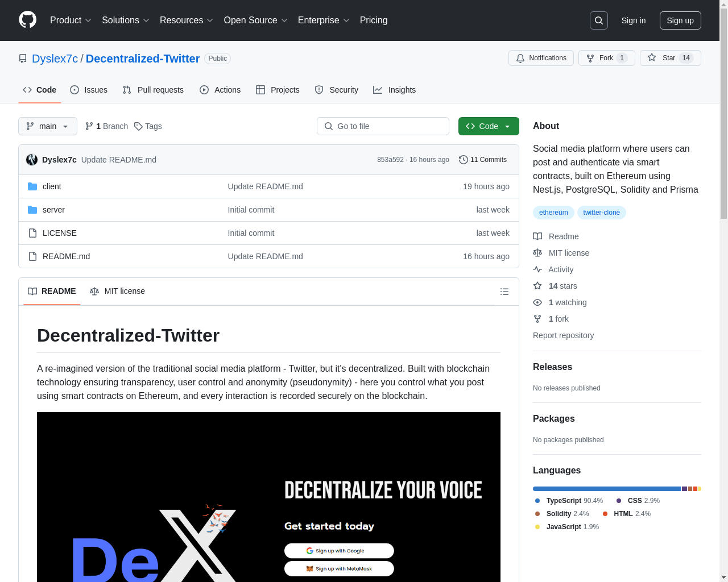Expand the Open Source menu

click(x=256, y=20)
